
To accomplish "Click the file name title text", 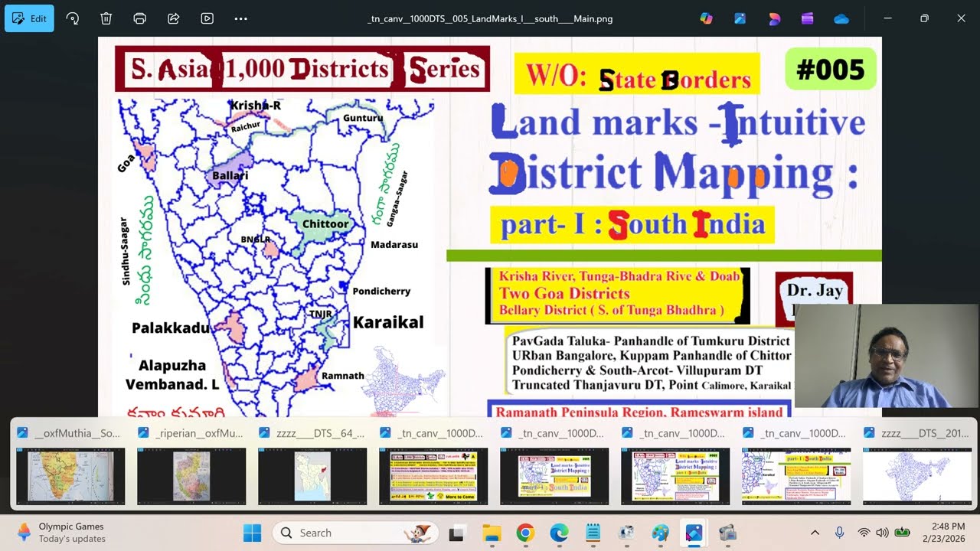I will pos(490,18).
